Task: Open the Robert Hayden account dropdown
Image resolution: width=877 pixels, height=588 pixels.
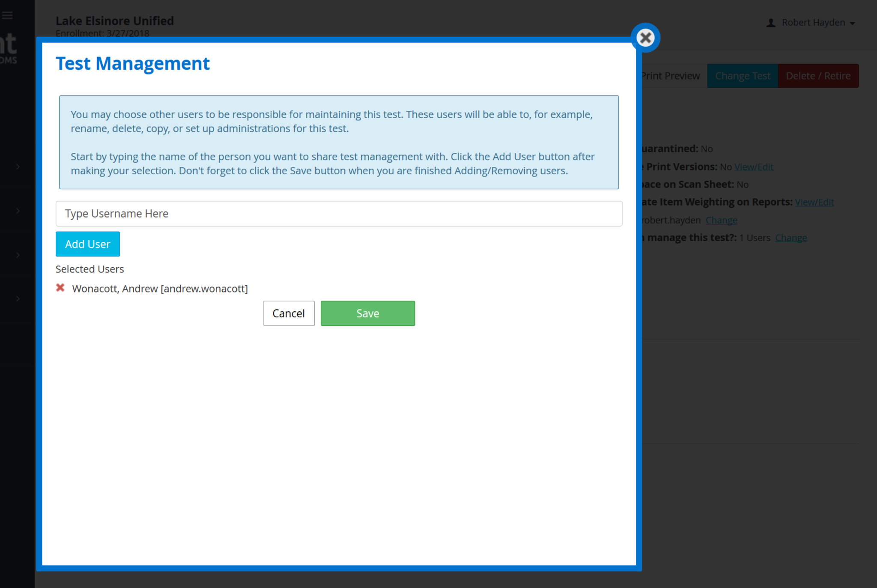Action: click(x=817, y=23)
